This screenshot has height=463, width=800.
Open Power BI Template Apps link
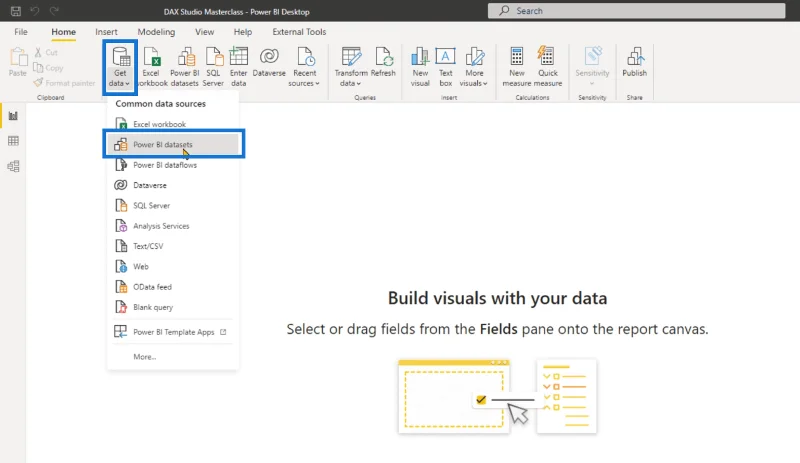[x=173, y=332]
